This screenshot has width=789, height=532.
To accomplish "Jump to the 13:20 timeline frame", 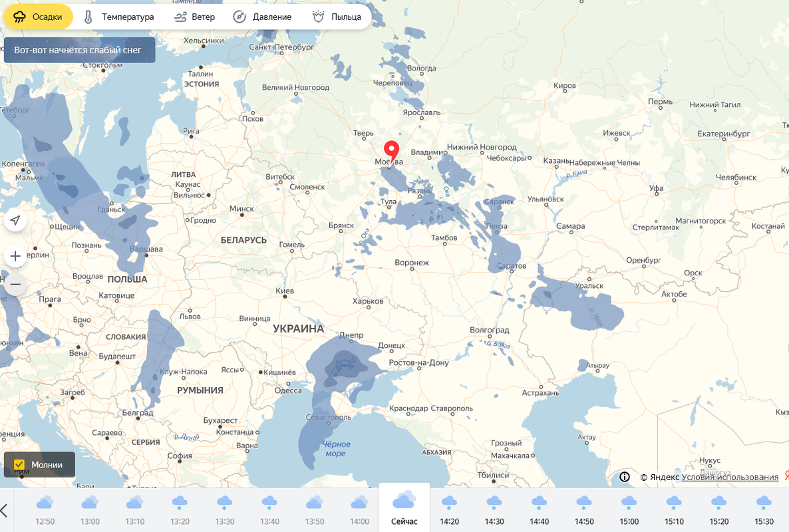I will pos(180,510).
